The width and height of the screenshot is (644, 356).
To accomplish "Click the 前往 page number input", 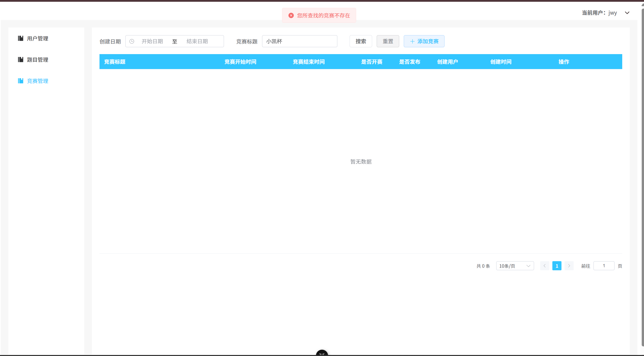I will click(x=604, y=266).
